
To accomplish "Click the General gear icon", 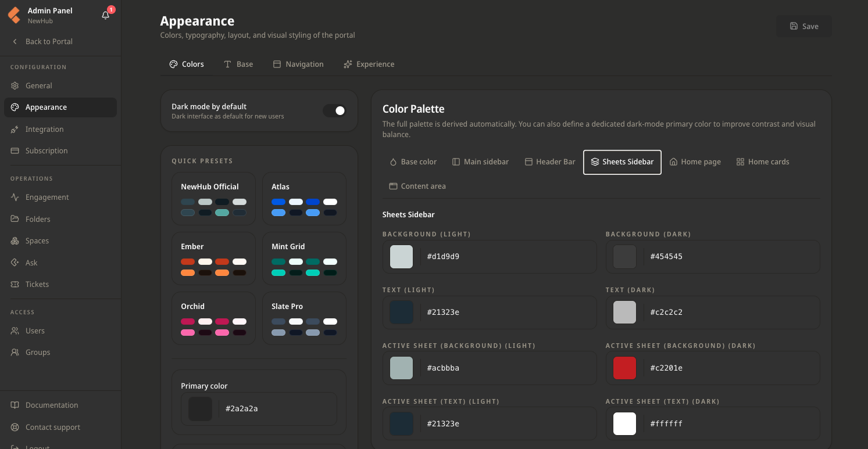I will [x=15, y=86].
